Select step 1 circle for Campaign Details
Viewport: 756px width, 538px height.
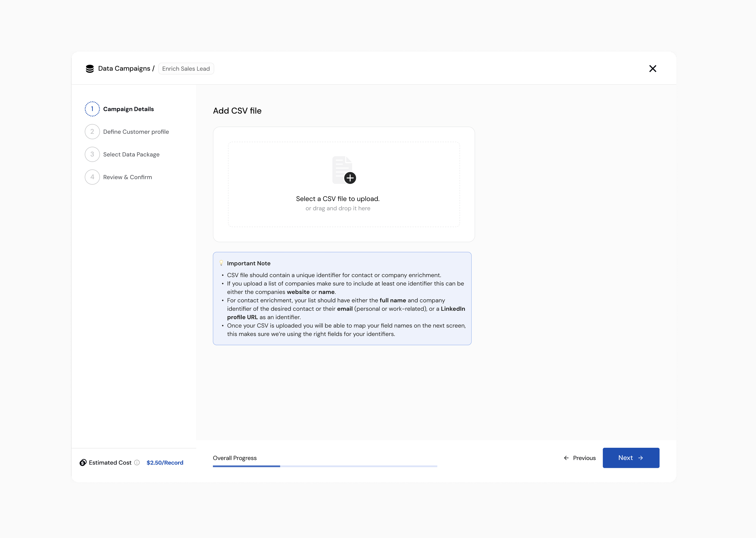92,109
